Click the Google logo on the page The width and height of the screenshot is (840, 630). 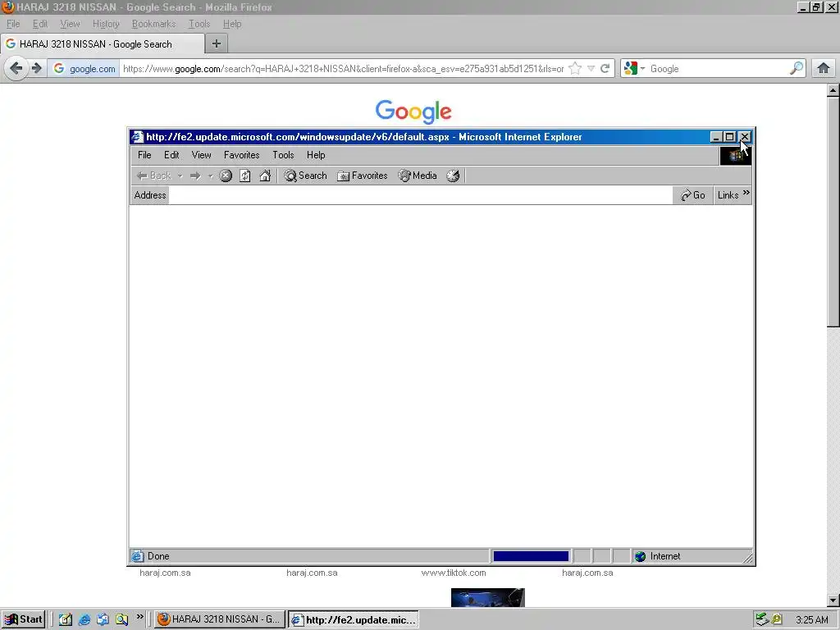pos(413,112)
